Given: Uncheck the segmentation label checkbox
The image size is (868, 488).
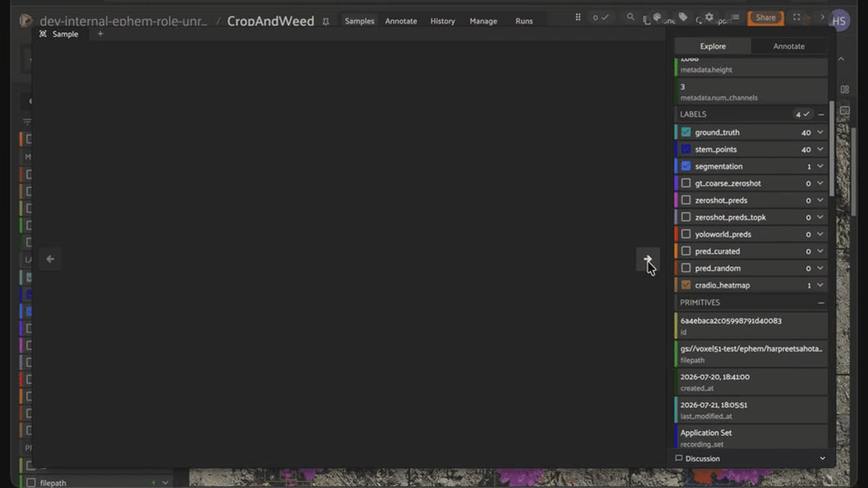Looking at the screenshot, I should (x=686, y=166).
